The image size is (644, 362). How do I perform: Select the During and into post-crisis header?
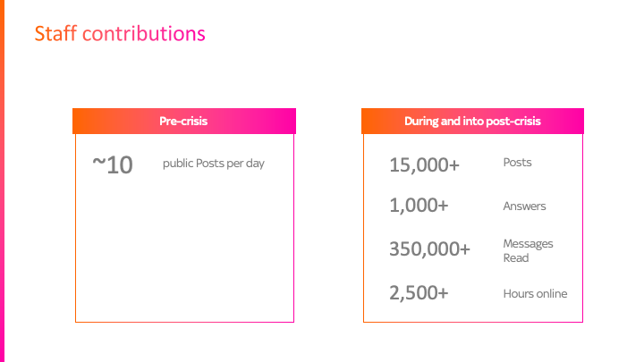[472, 121]
